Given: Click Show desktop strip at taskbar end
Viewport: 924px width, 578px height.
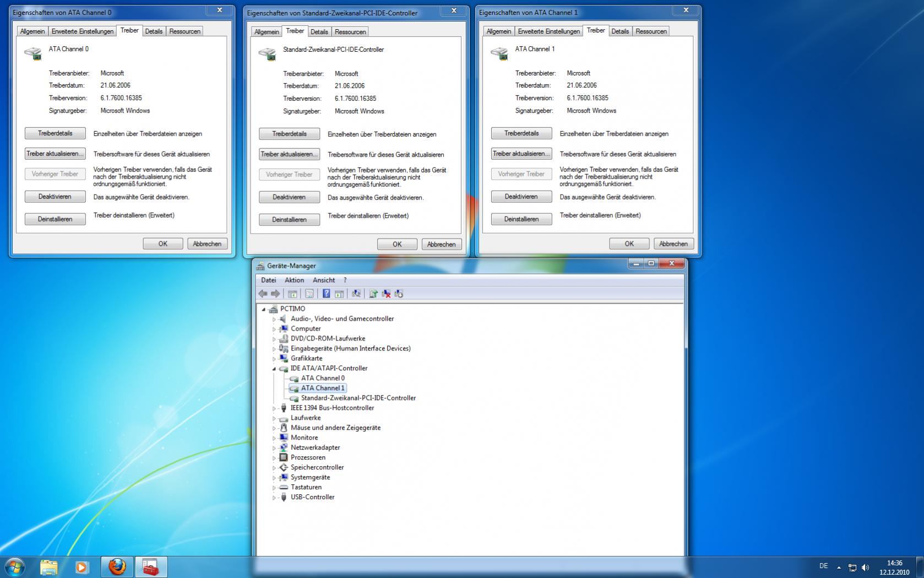Looking at the screenshot, I should pos(920,567).
